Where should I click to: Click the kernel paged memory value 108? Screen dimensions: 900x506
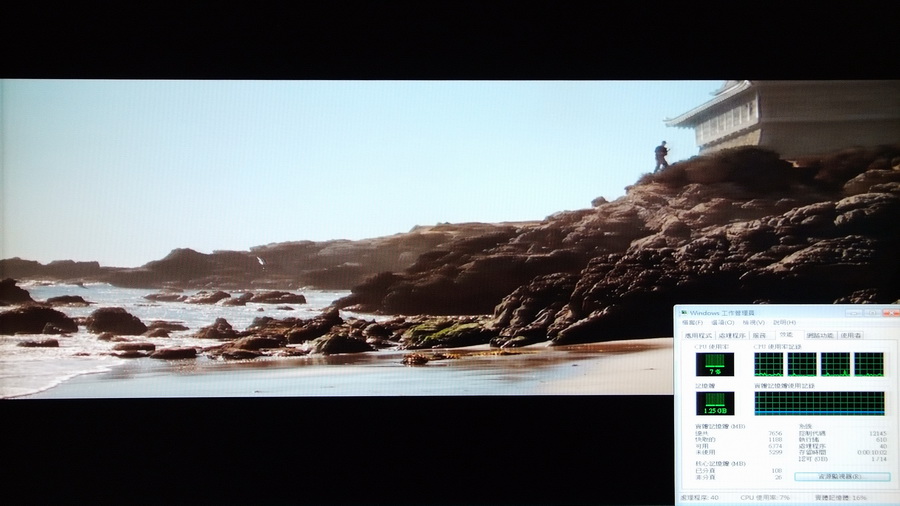coord(777,471)
